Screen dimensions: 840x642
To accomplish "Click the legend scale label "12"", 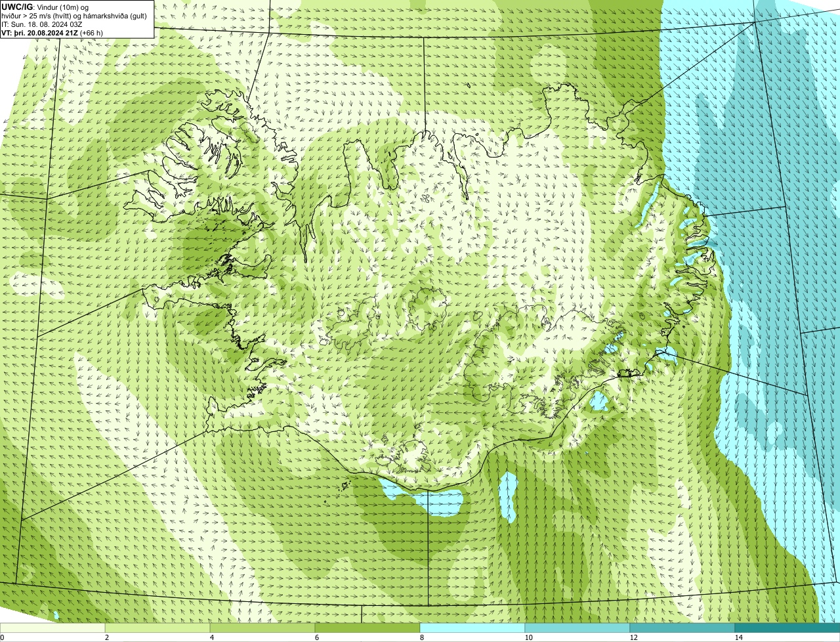I will pos(633,637).
